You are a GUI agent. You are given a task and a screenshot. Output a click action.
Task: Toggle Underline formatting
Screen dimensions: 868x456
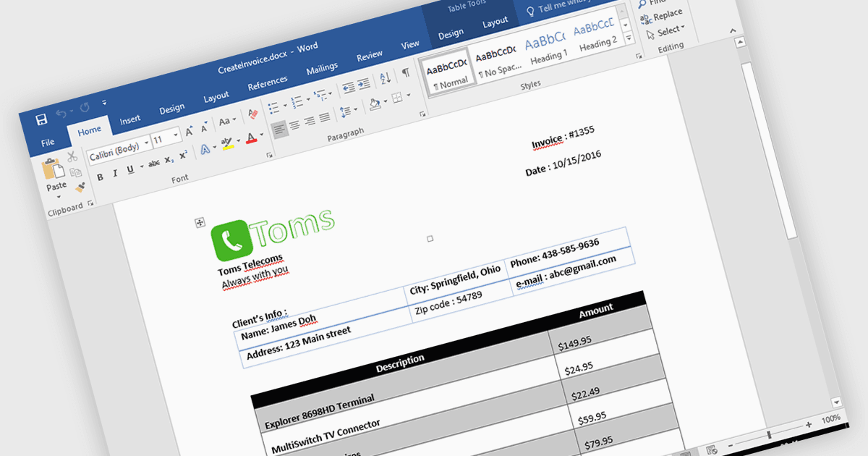(x=130, y=169)
